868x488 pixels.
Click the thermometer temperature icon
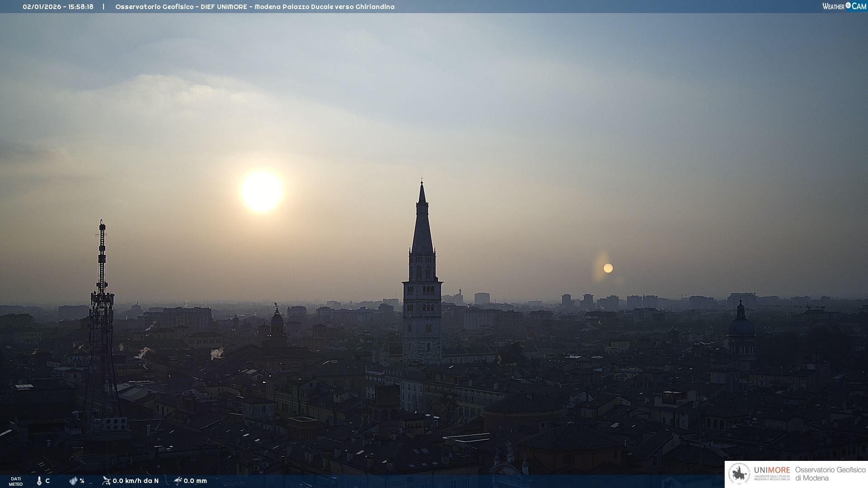tap(39, 481)
